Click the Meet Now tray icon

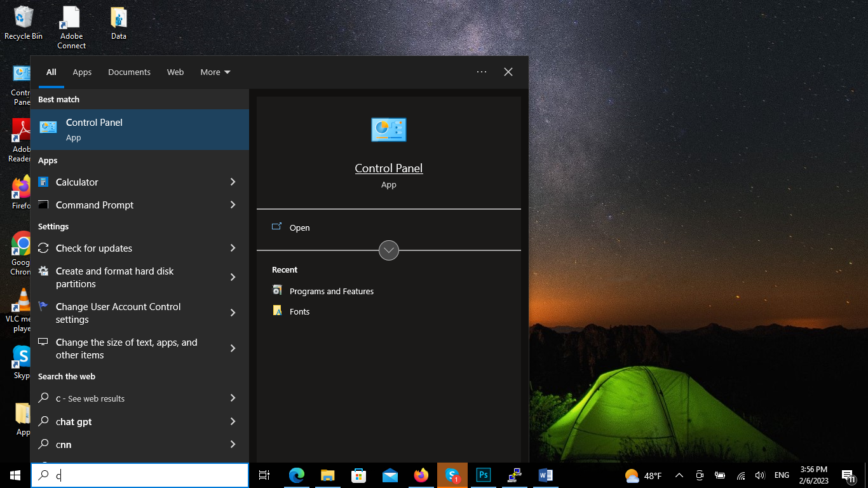coord(700,475)
